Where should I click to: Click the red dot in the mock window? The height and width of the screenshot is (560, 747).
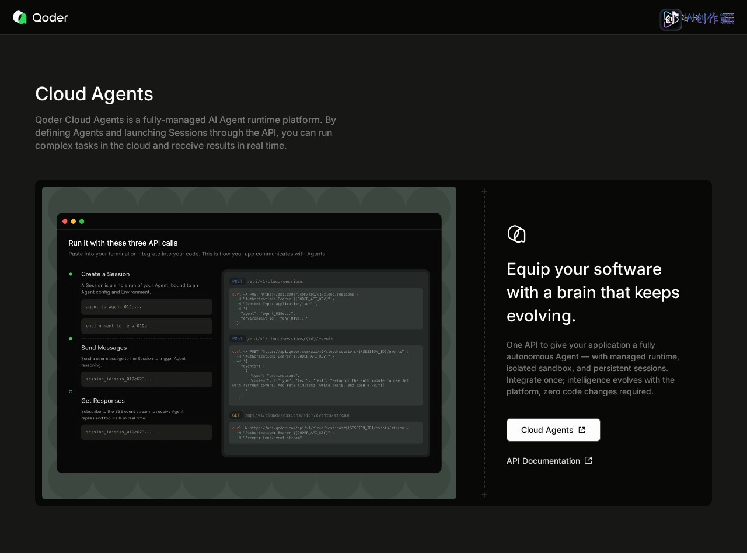tap(65, 222)
